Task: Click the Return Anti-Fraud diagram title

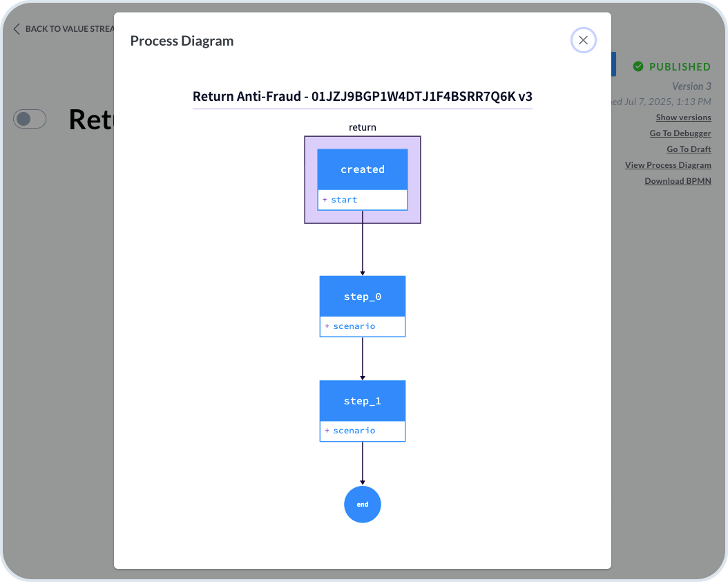Action: [362, 96]
